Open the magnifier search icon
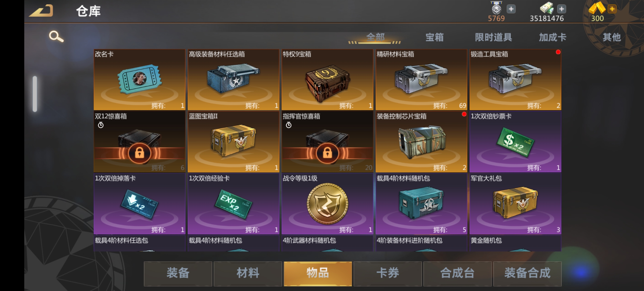This screenshot has height=291, width=644. [x=56, y=37]
